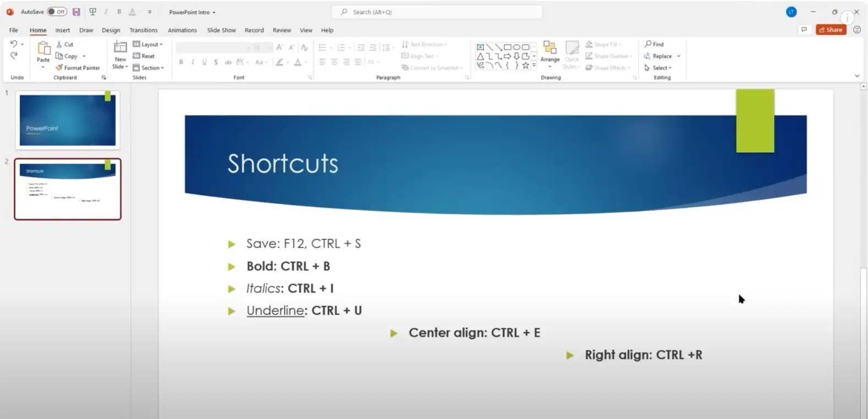
Task: Open the Arrange dropdown menu
Action: coord(550,54)
